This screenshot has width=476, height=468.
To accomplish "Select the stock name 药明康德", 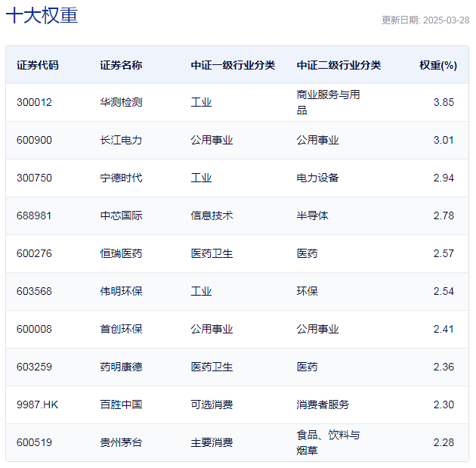I will (121, 367).
